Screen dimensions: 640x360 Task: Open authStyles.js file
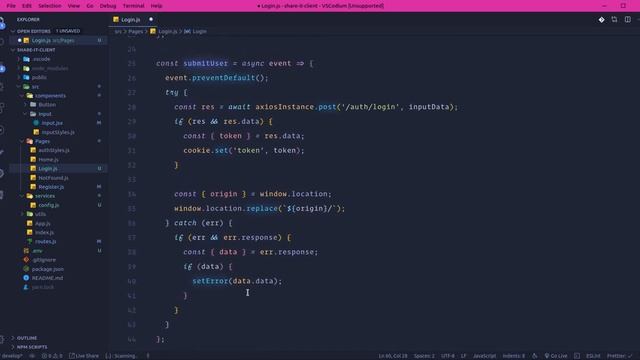(54, 150)
